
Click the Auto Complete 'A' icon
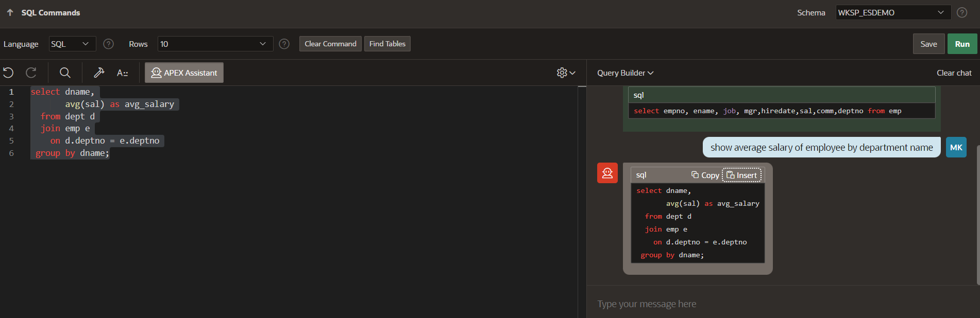122,73
